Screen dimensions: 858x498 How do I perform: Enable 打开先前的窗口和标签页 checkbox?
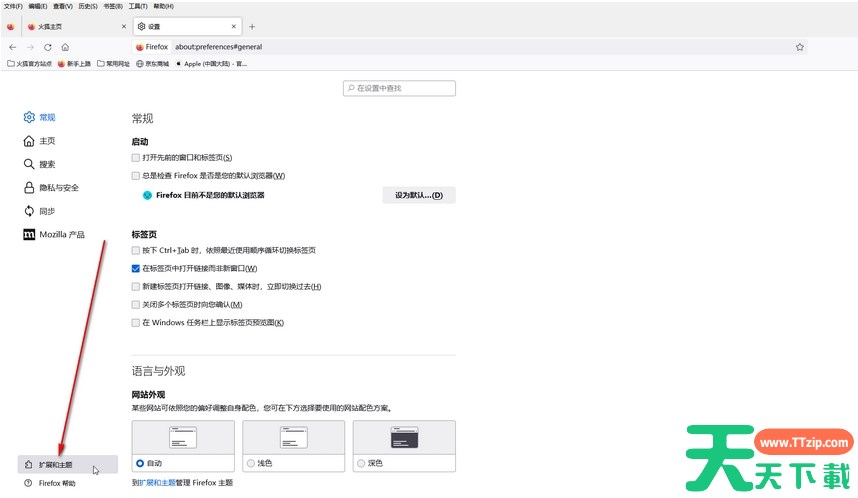(136, 158)
